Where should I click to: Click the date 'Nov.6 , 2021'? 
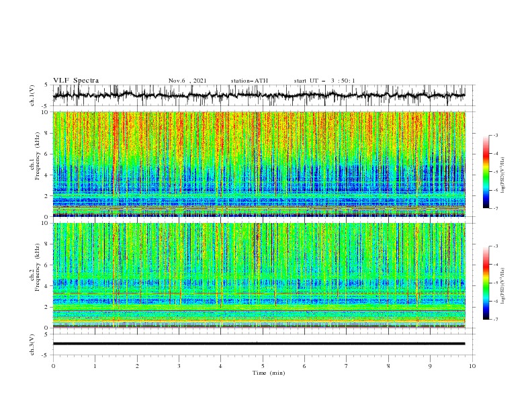pyautogui.click(x=187, y=81)
